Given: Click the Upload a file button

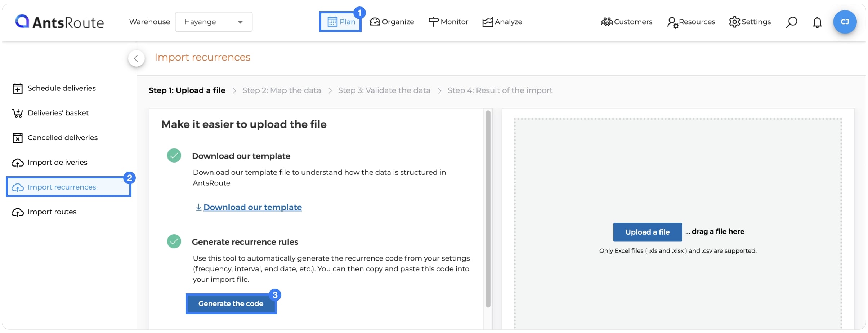Looking at the screenshot, I should point(647,232).
